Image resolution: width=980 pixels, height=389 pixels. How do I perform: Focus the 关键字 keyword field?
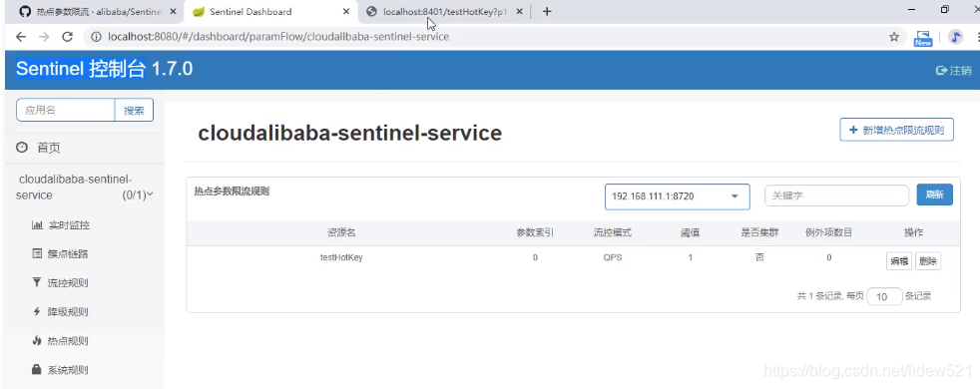pos(836,195)
